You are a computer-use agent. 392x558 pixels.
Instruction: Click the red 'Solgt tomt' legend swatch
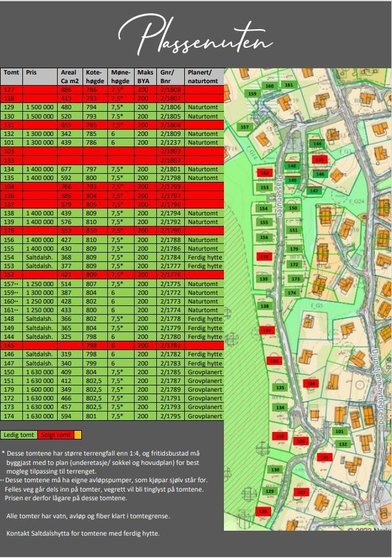(55, 434)
